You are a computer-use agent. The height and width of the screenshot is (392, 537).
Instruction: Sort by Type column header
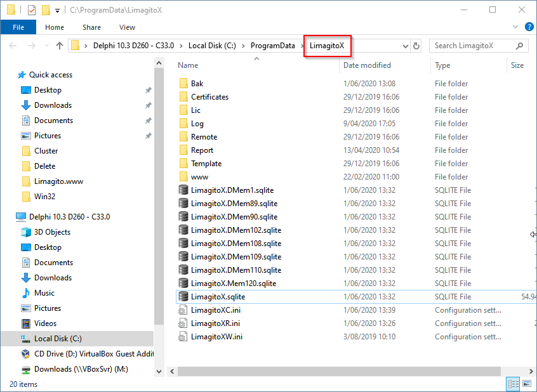coord(442,65)
